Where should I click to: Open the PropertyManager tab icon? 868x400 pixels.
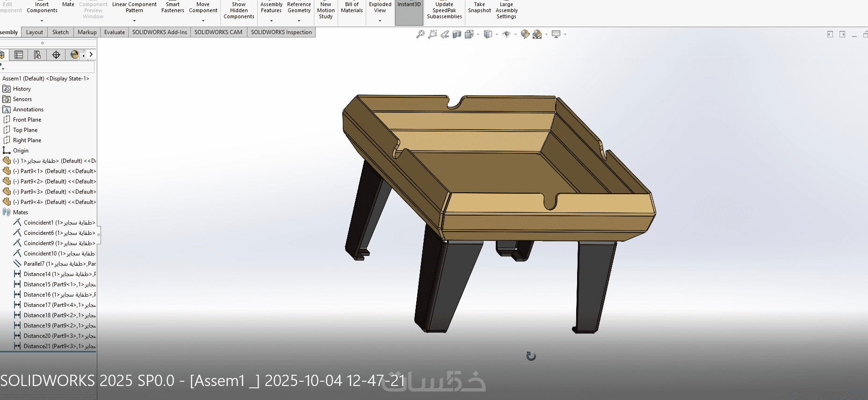pyautogui.click(x=19, y=55)
